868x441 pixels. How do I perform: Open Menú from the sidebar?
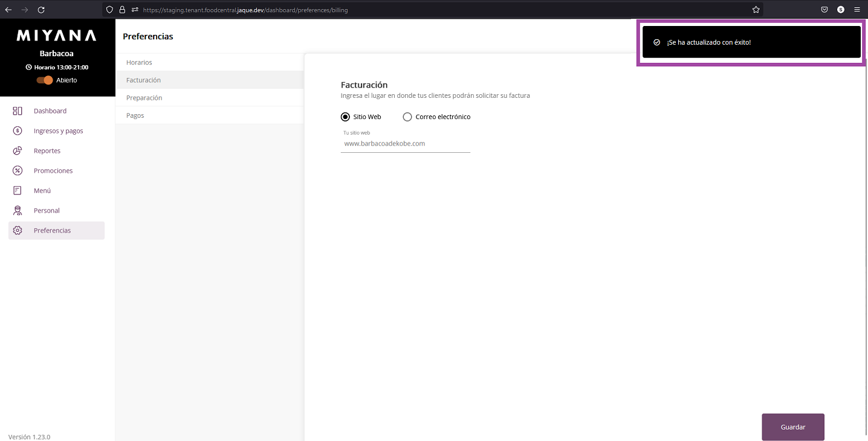tap(56, 191)
